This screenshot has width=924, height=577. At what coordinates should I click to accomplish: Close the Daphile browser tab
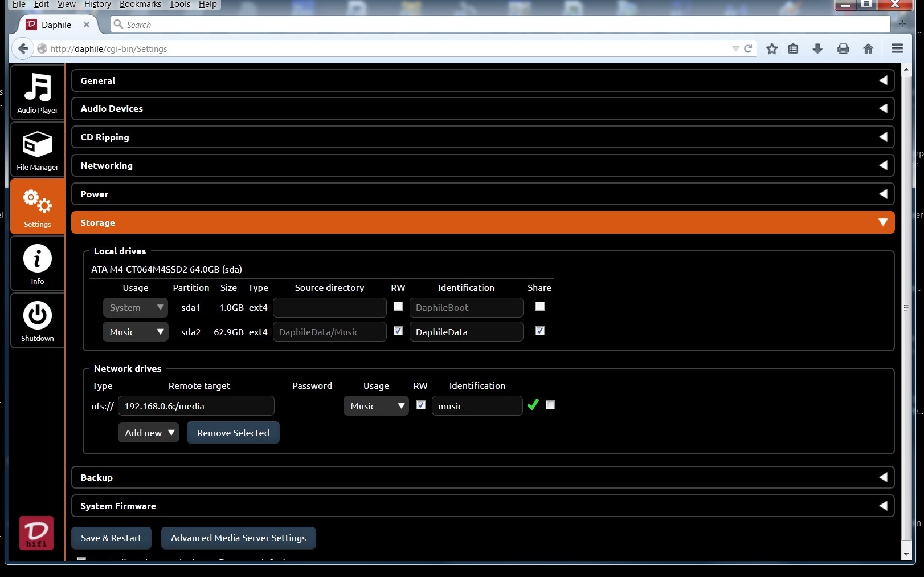pyautogui.click(x=87, y=25)
